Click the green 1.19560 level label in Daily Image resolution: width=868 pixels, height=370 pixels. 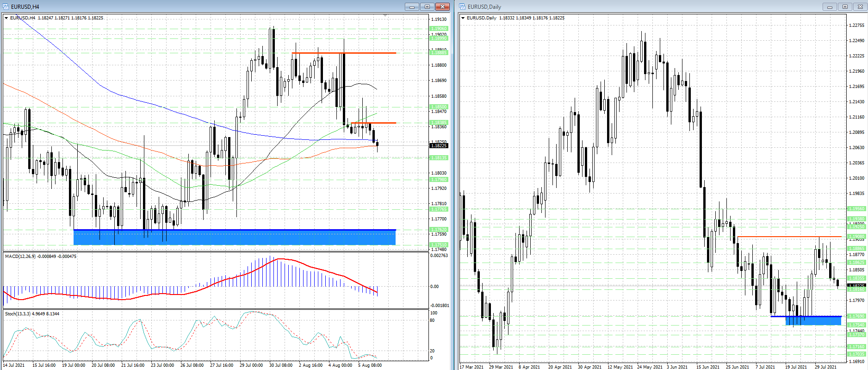point(856,209)
